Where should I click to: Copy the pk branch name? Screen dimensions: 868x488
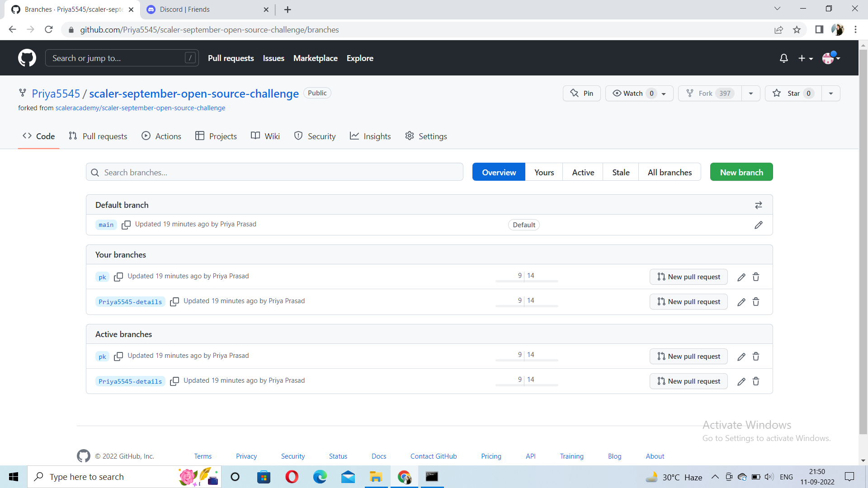click(118, 277)
